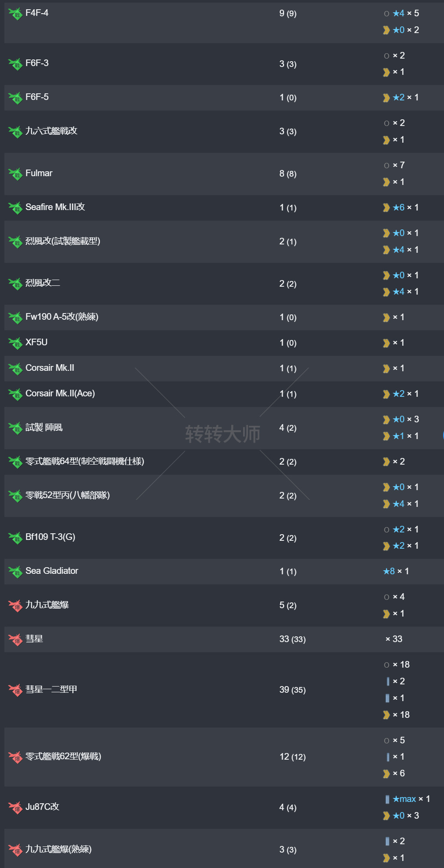Click the Bf109 T-3(G) equipment name
The image size is (444, 868).
pos(50,537)
